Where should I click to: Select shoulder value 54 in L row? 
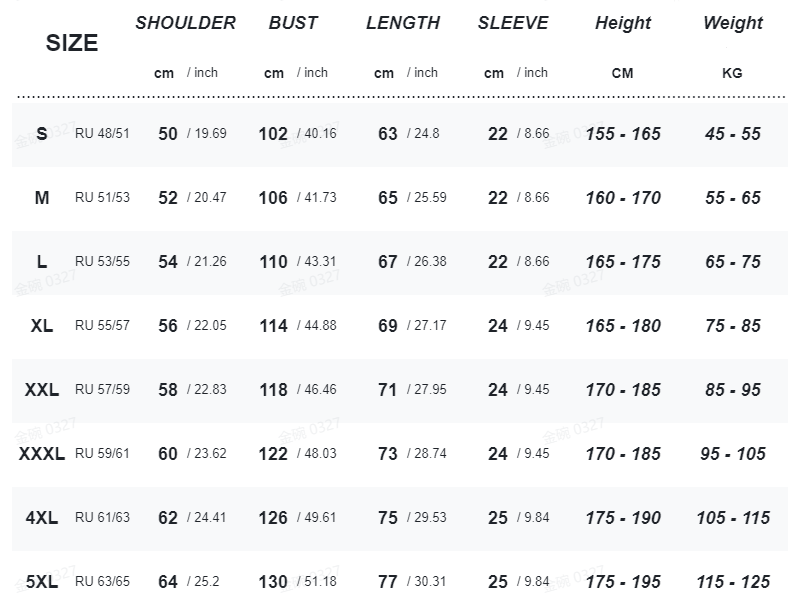(x=168, y=262)
